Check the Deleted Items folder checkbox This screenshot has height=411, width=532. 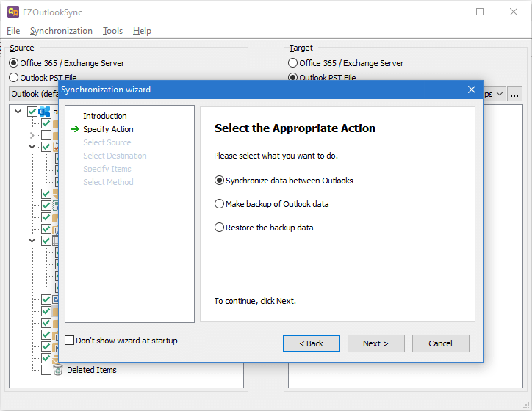(46, 370)
